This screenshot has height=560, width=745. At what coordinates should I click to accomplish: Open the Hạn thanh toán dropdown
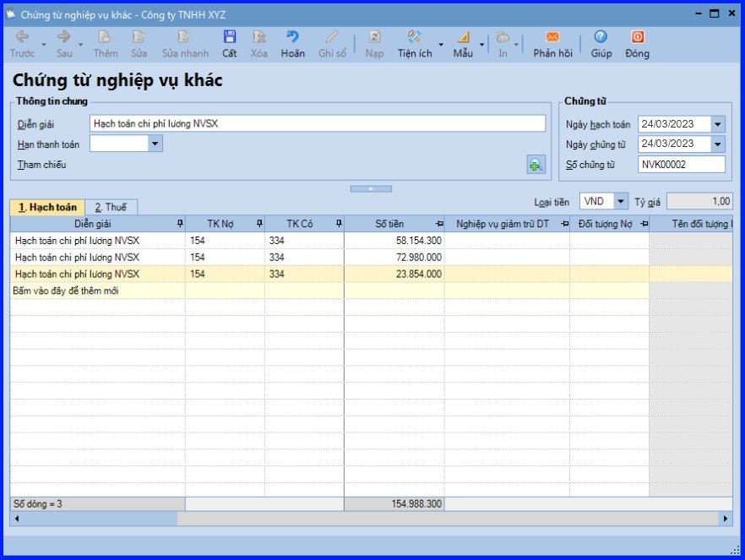pyautogui.click(x=155, y=144)
